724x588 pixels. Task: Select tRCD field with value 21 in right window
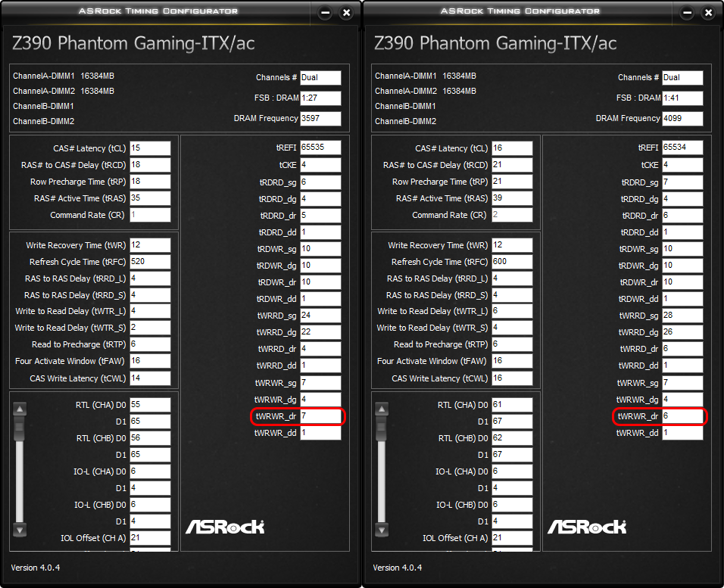pyautogui.click(x=512, y=165)
